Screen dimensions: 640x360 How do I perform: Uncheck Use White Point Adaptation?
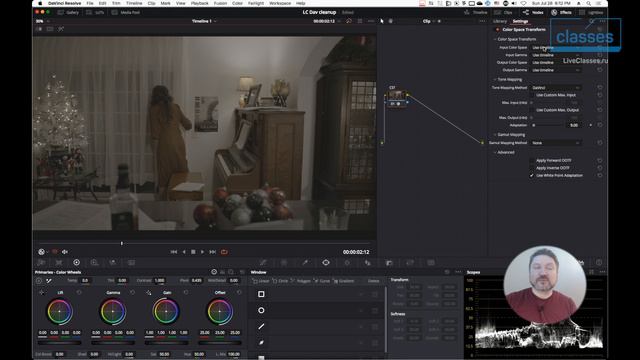coord(532,176)
